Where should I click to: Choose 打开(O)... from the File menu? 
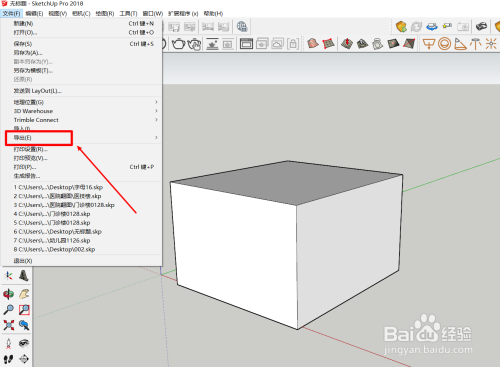pyautogui.click(x=83, y=33)
